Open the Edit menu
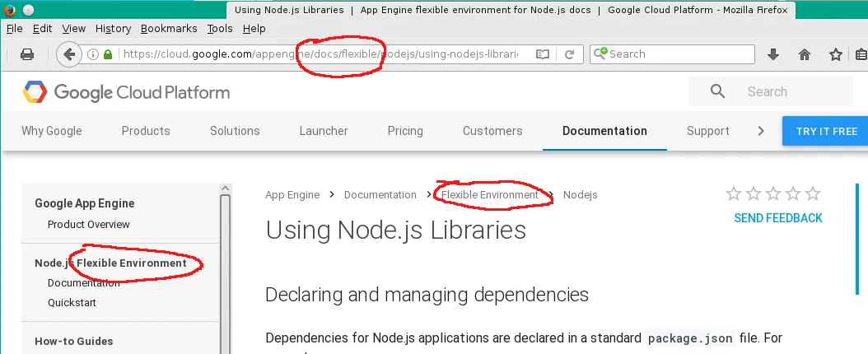The width and height of the screenshot is (868, 354). click(42, 29)
